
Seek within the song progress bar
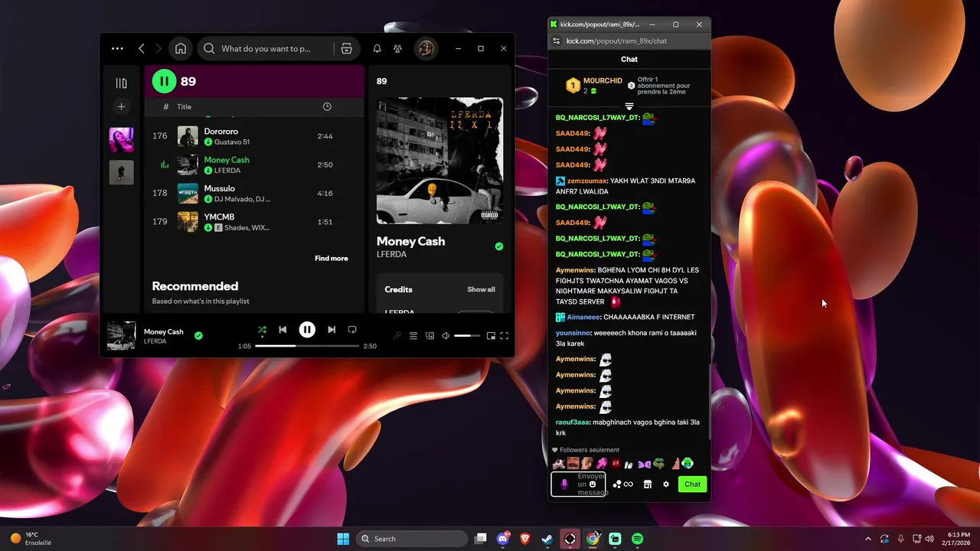click(307, 346)
